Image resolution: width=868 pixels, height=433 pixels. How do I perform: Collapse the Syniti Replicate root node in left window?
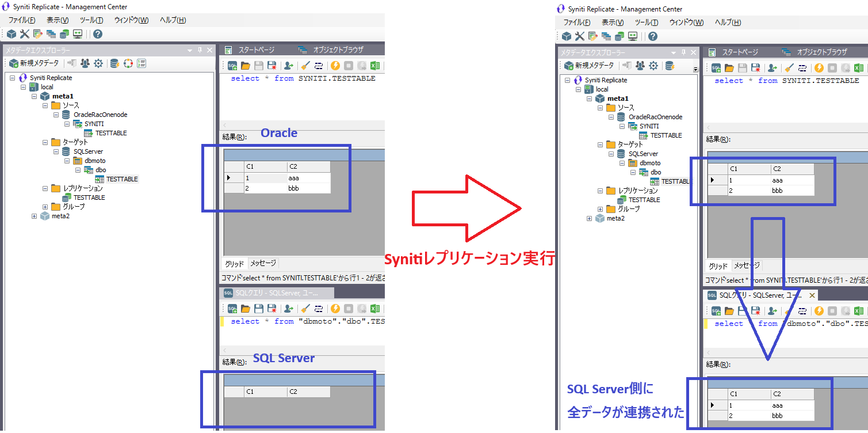(x=13, y=78)
